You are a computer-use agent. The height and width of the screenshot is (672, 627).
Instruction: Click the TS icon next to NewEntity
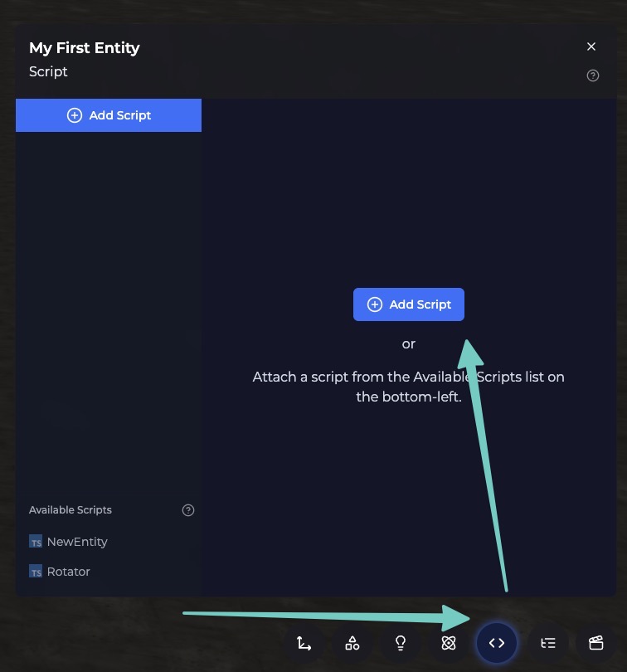pyautogui.click(x=36, y=541)
